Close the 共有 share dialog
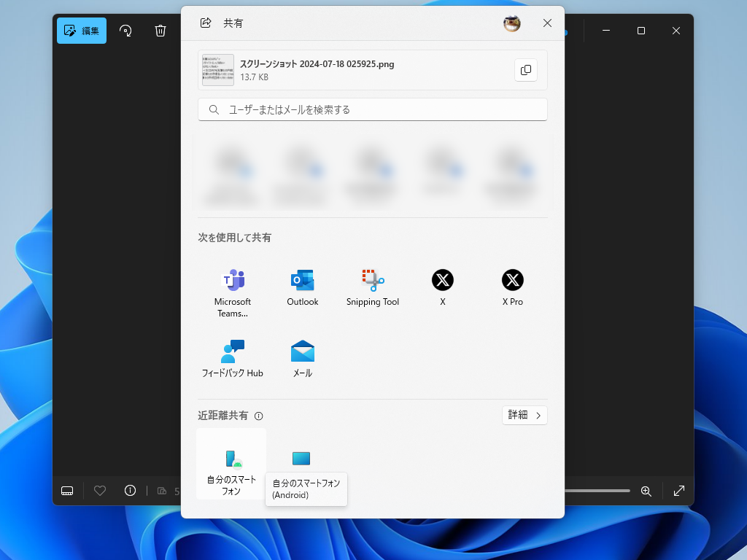Viewport: 747px width, 560px height. (x=547, y=23)
